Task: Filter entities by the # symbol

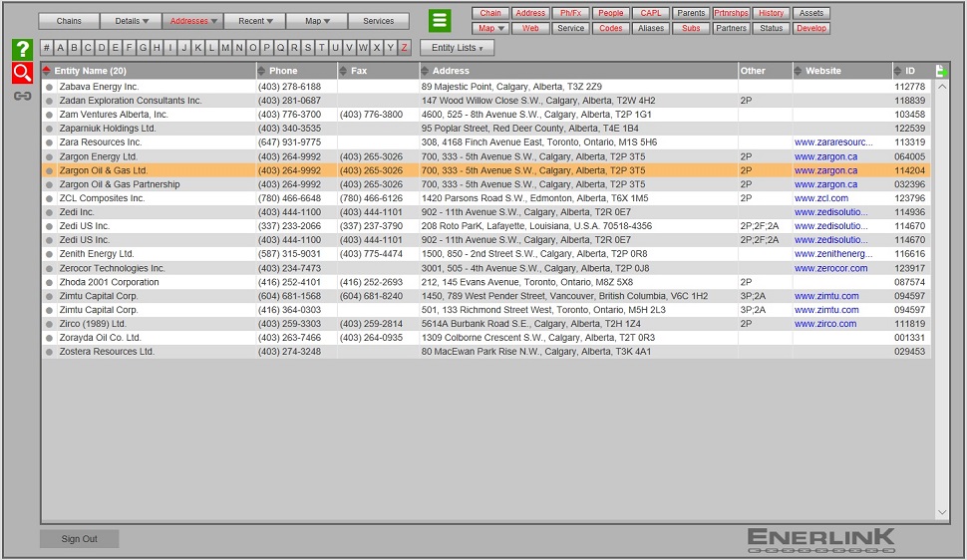Action: (47, 48)
